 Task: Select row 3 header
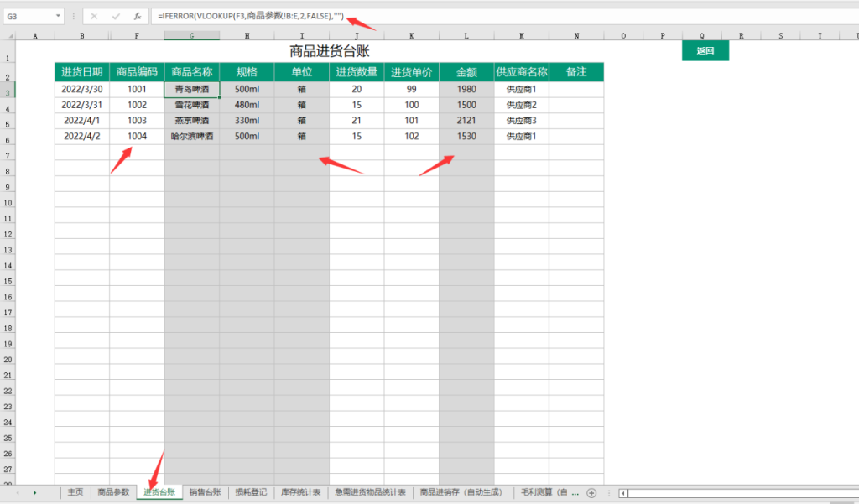(x=8, y=92)
